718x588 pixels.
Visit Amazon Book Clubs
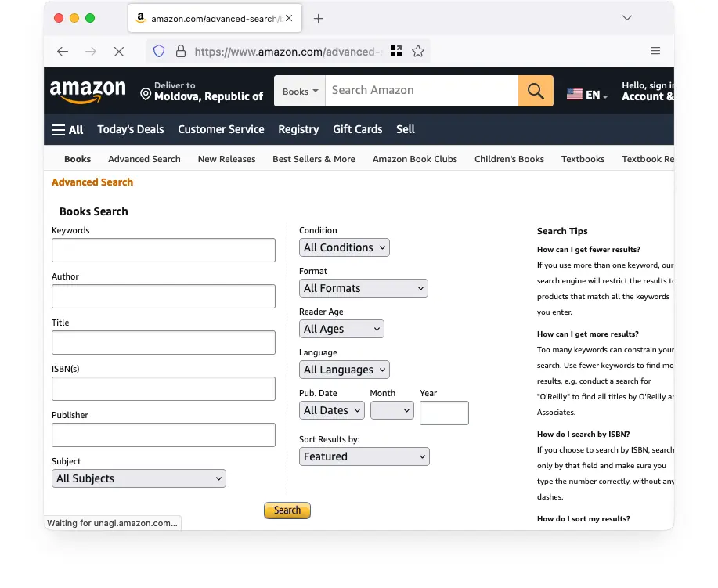click(415, 159)
